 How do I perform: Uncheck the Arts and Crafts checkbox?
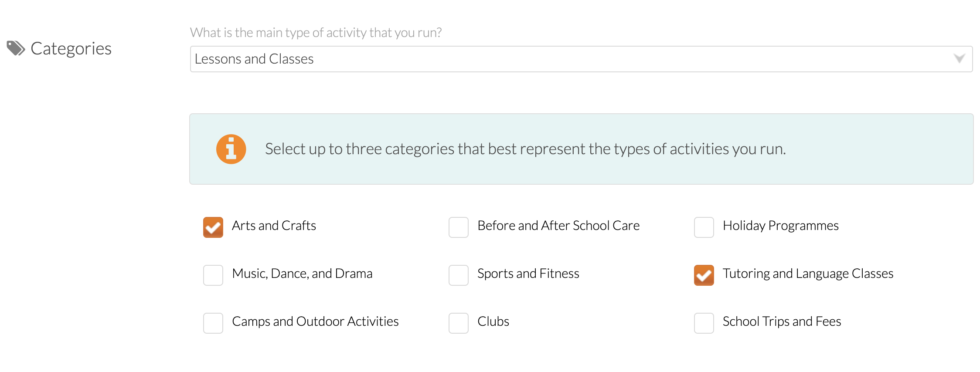coord(213,227)
